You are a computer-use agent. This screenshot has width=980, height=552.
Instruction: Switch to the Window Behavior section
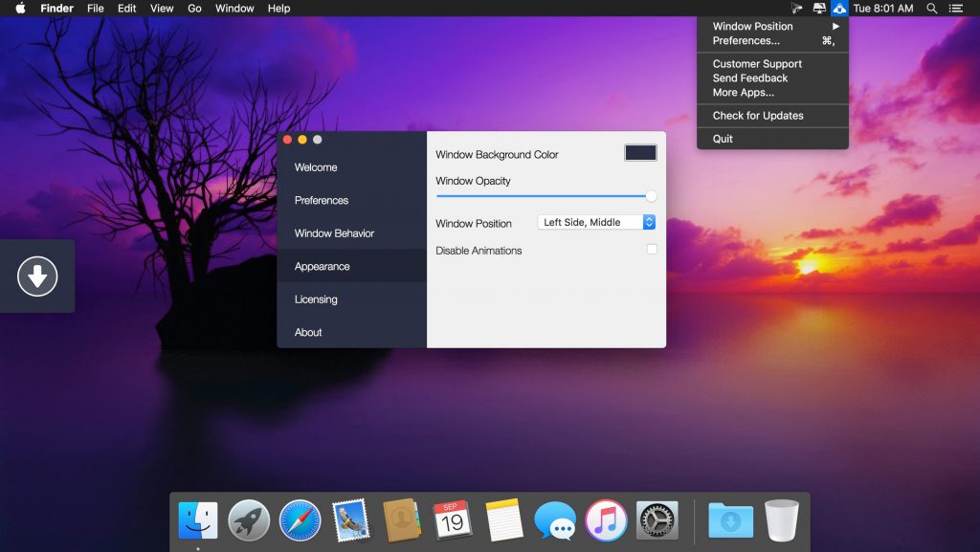pyautogui.click(x=334, y=233)
